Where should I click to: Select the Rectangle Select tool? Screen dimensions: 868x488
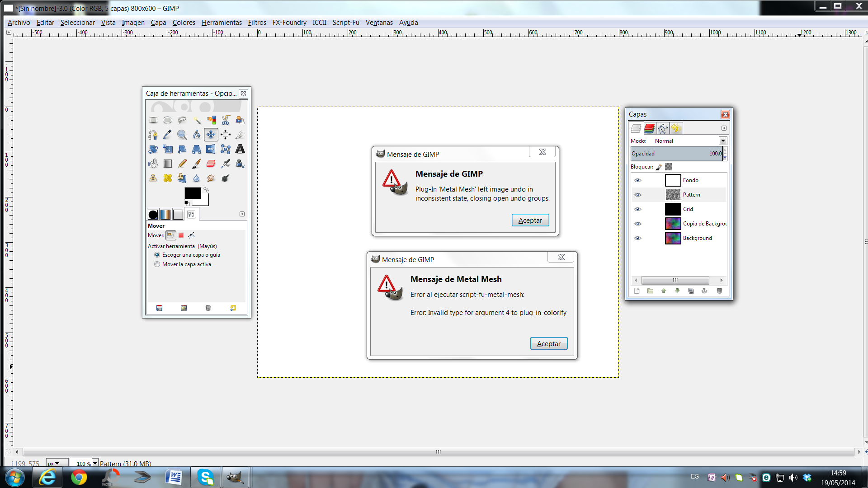[153, 120]
